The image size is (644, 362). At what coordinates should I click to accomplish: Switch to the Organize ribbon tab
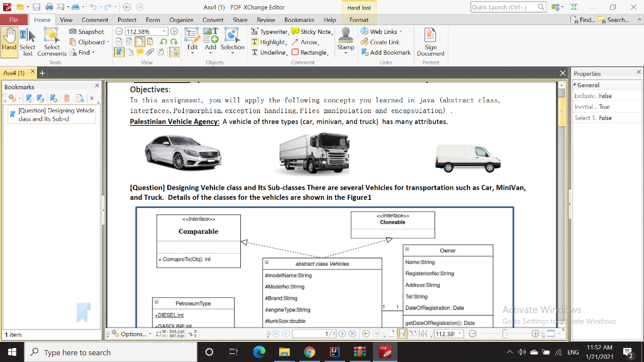pyautogui.click(x=181, y=20)
